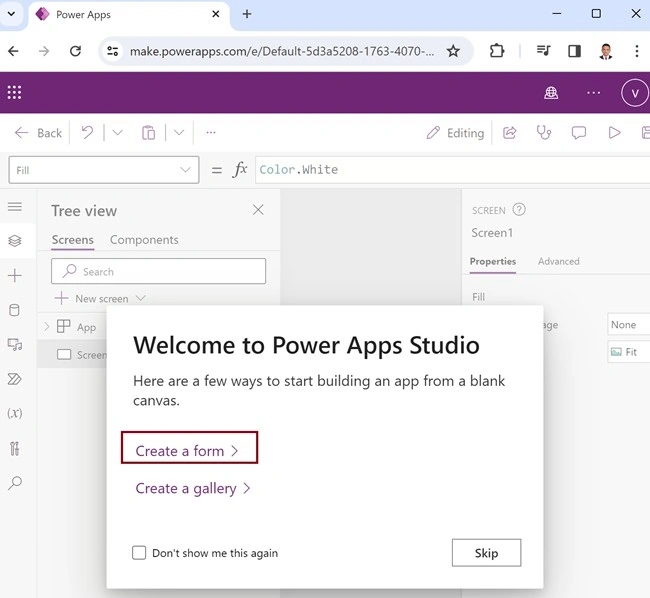Navigate back in the browser
This screenshot has width=650, height=598.
coord(13,51)
